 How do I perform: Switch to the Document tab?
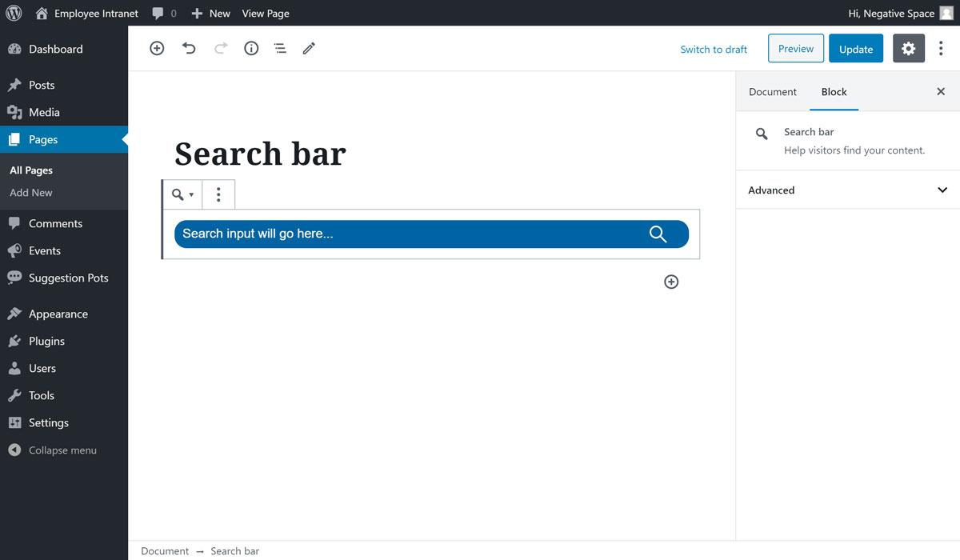(x=771, y=91)
